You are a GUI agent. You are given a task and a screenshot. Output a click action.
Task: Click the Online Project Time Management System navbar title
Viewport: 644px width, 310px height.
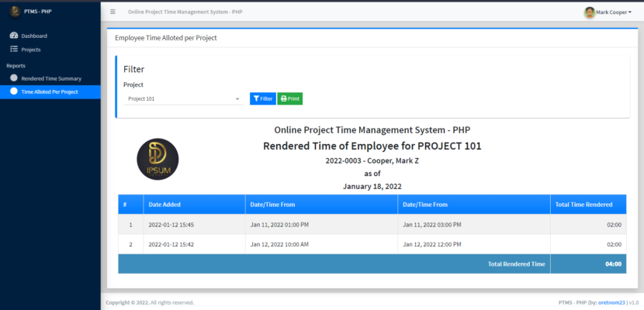[x=185, y=12]
